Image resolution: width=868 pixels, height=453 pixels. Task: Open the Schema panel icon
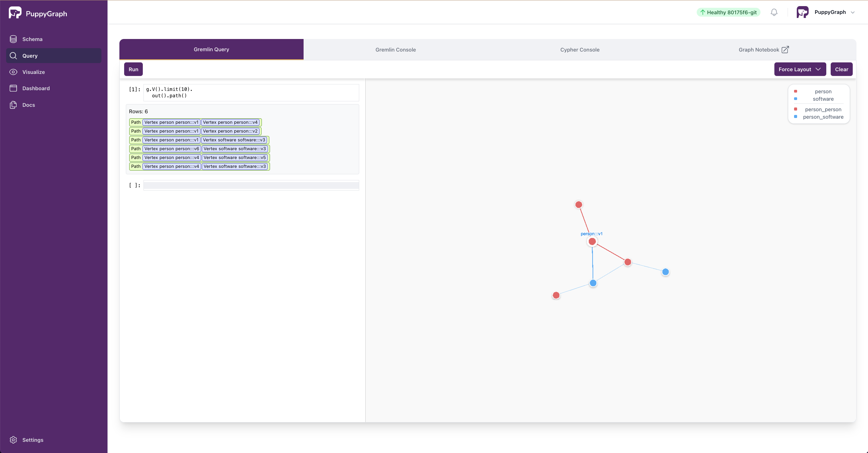(13, 39)
